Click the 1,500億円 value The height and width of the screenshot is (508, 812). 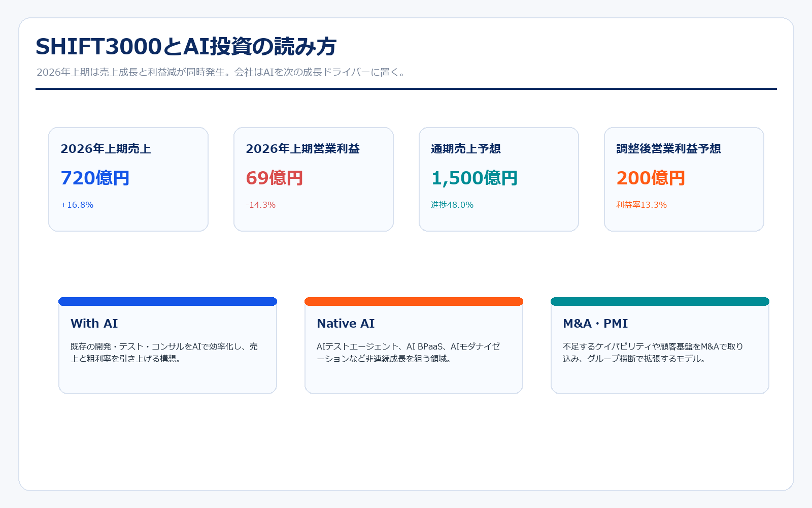point(475,178)
